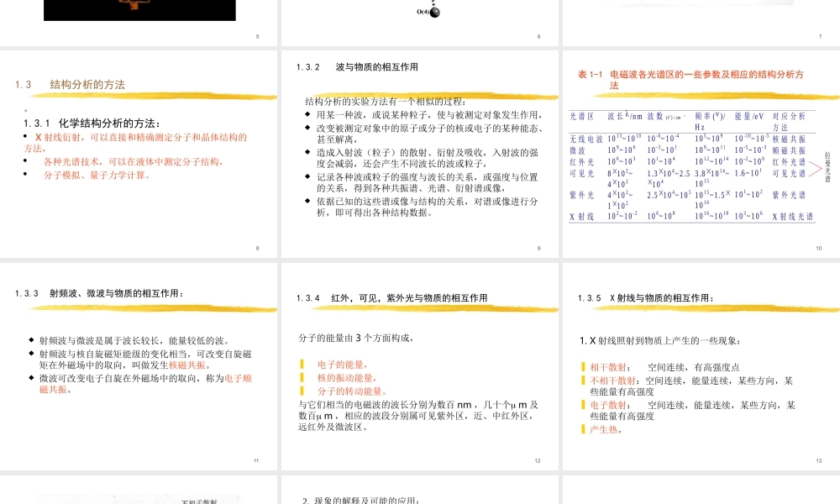Click the bullet starting '造成入射波（粒子）的散射'
This screenshot has height=504, width=840.
428,158
